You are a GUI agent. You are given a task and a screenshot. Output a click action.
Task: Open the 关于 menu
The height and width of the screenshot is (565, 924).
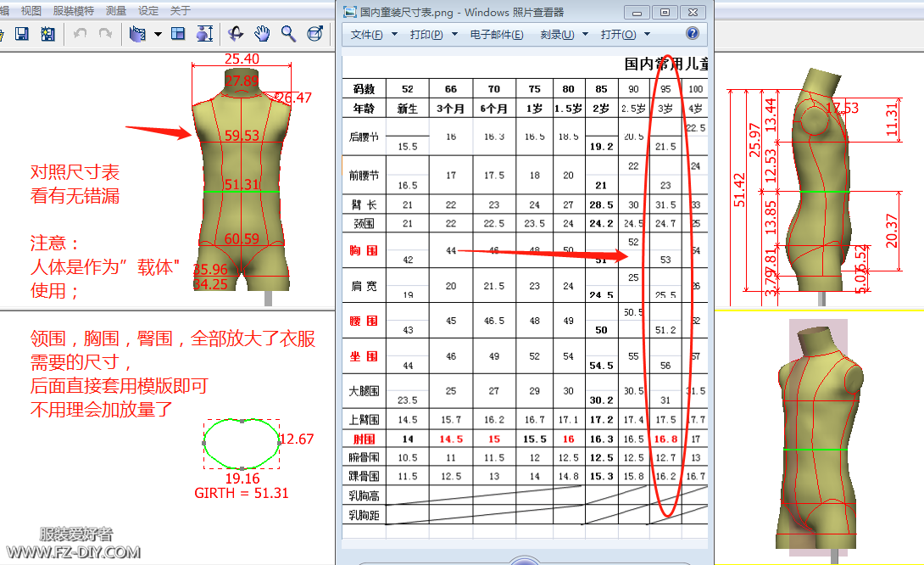(181, 11)
